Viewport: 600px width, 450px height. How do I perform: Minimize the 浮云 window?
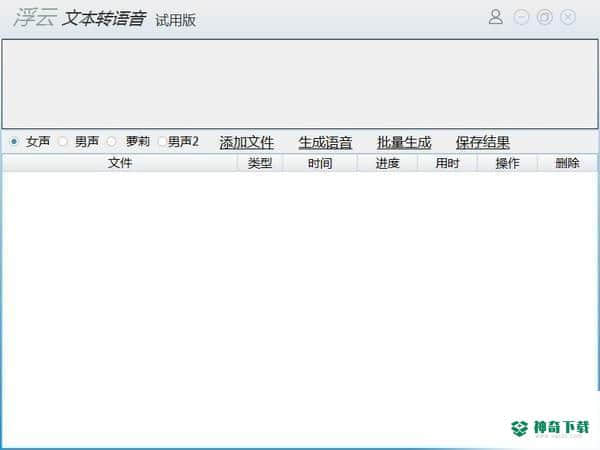521,17
